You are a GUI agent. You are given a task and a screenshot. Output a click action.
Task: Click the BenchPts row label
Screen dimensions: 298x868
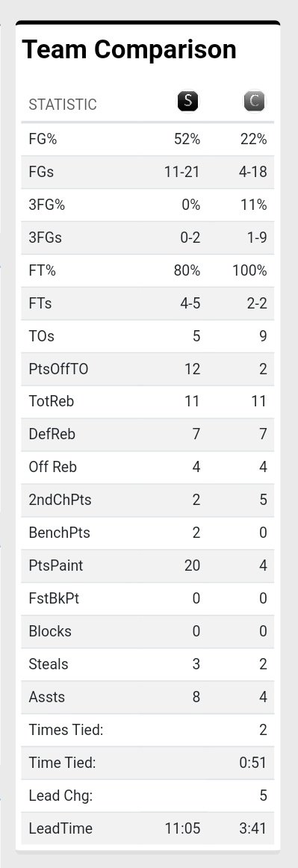[x=59, y=533]
